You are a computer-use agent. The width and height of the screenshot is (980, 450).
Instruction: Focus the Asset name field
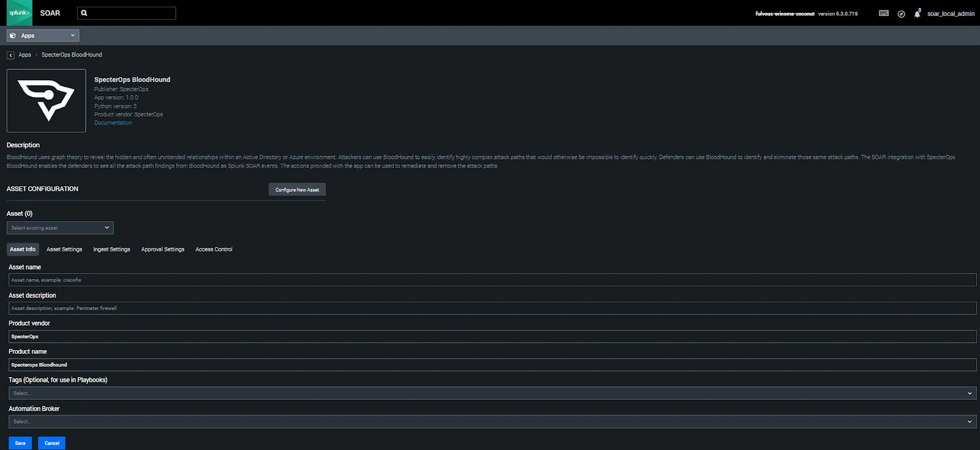[492, 280]
